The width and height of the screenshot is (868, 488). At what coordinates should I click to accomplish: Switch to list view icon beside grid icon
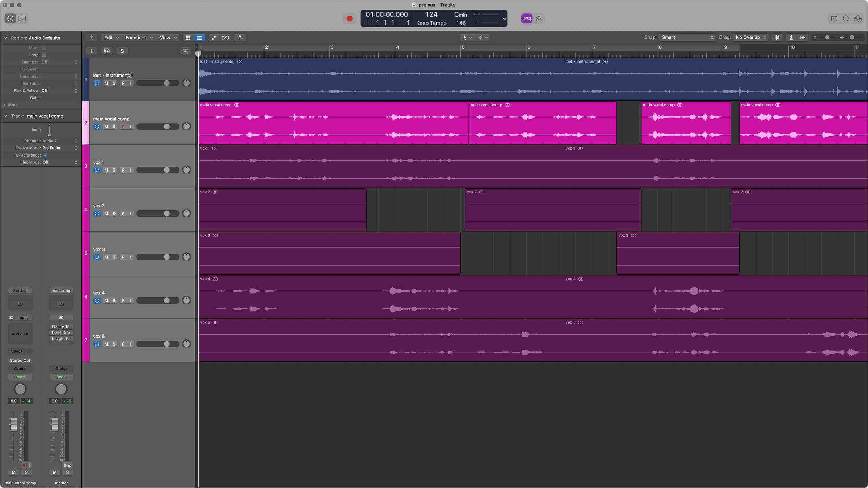pyautogui.click(x=199, y=38)
